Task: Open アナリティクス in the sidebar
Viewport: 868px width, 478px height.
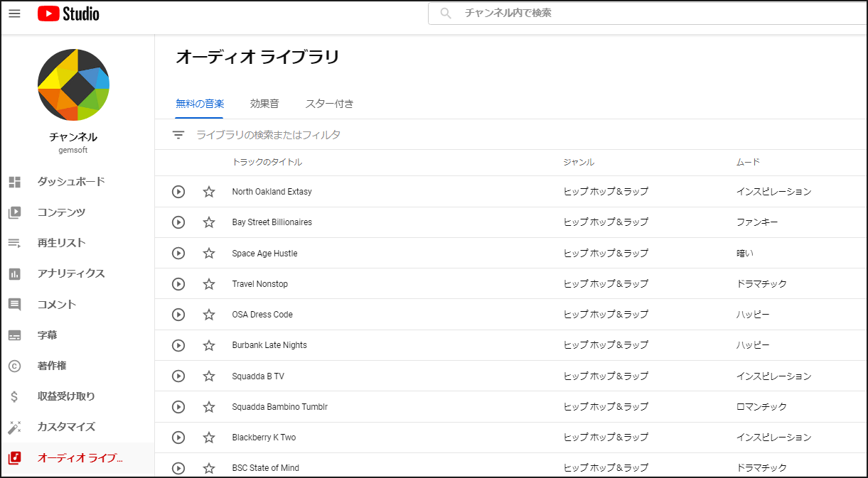Action: tap(71, 273)
